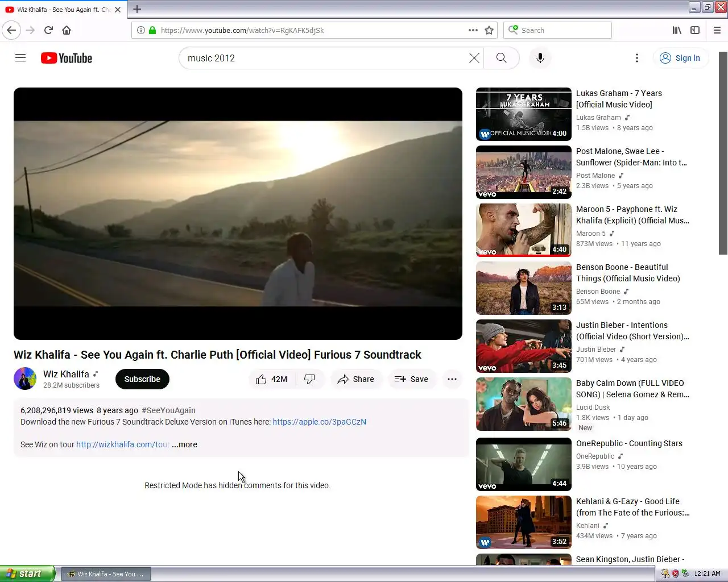This screenshot has width=728, height=582.
Task: Click the site information icon in address bar
Action: tap(140, 30)
